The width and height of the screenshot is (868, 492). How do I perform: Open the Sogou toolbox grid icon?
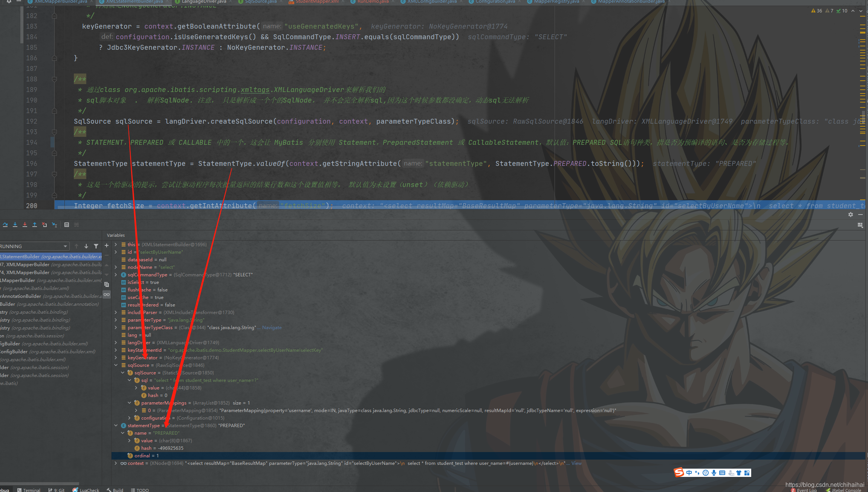[747, 472]
